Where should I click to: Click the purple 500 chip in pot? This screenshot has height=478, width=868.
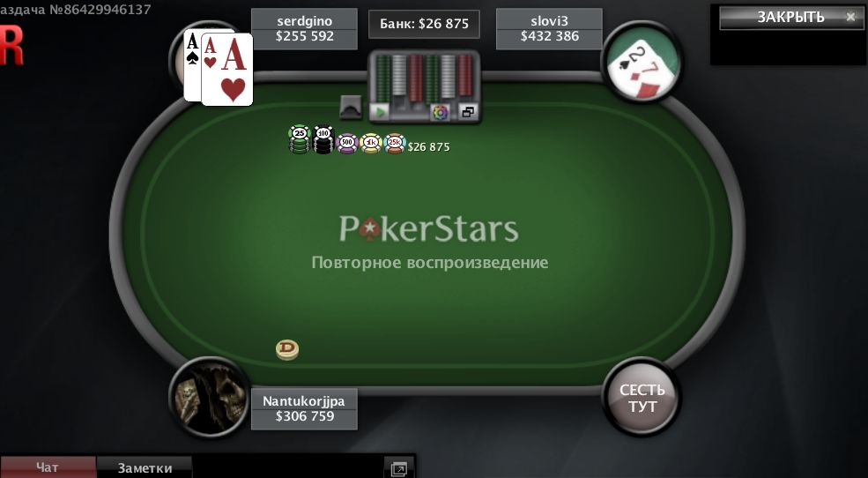(x=346, y=143)
